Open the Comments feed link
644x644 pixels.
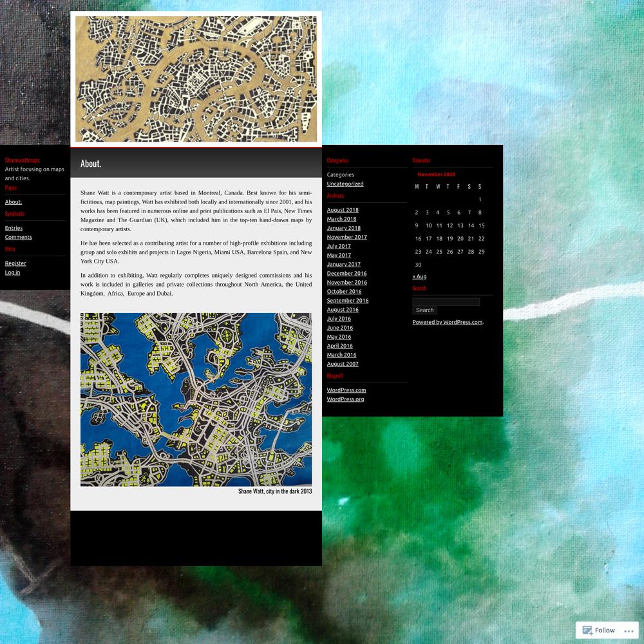(x=19, y=238)
